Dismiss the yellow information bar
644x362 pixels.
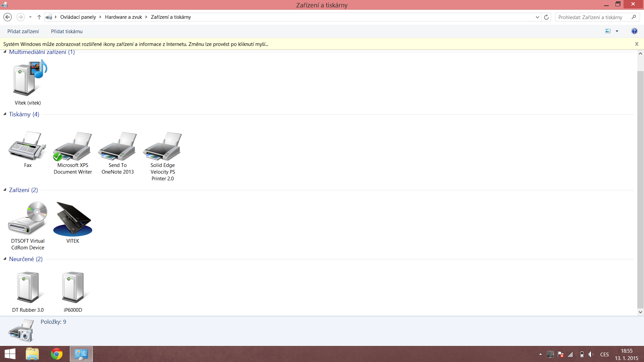(636, 44)
